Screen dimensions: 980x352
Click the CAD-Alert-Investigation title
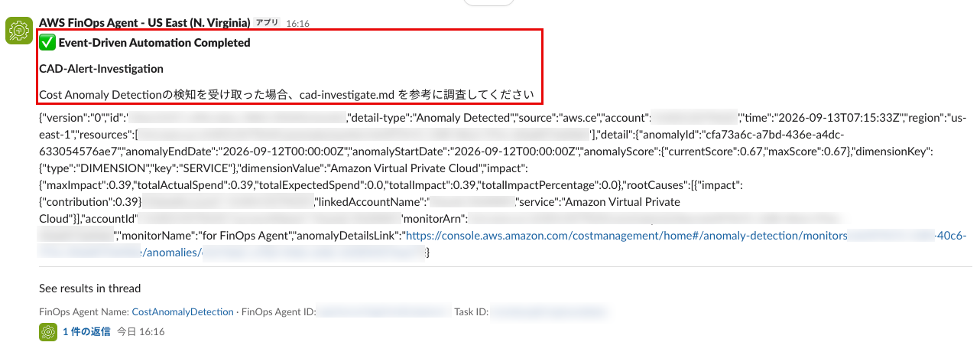click(x=101, y=69)
